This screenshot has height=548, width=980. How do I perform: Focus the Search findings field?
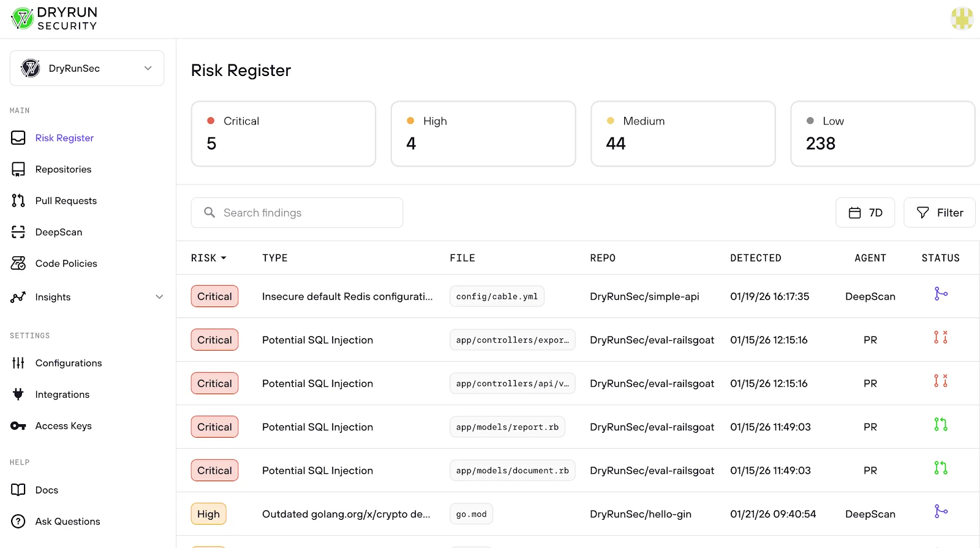297,213
